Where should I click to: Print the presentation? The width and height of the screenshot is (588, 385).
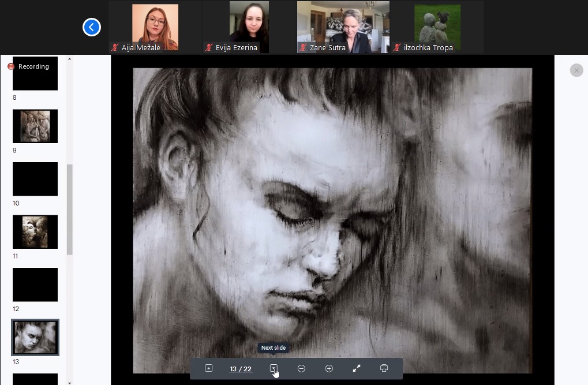click(x=384, y=368)
